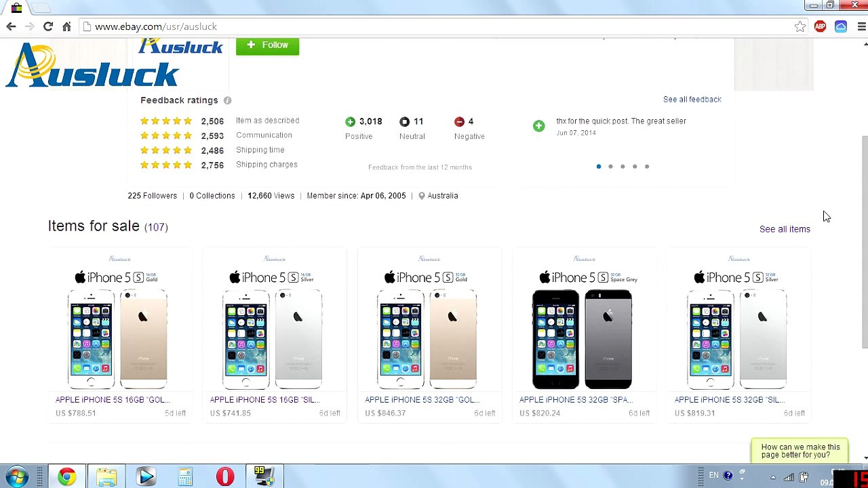Click the Ausluck logo at page left
This screenshot has width=868, height=488.
[x=92, y=65]
